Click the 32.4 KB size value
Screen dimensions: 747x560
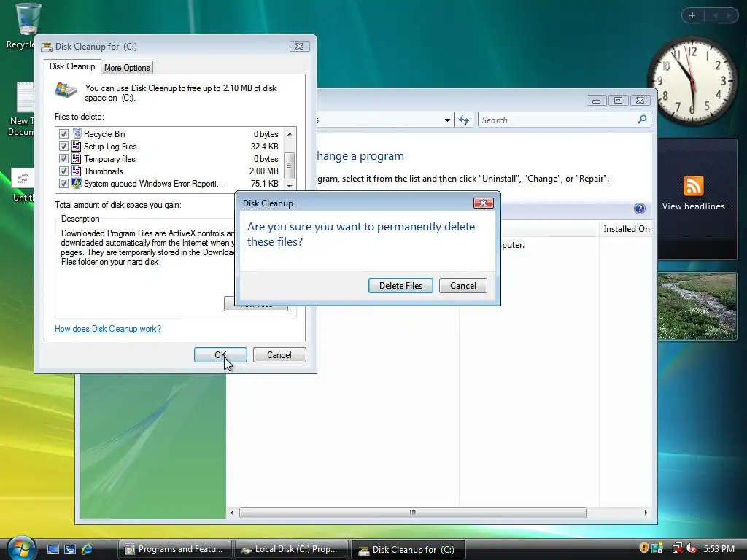tap(265, 146)
